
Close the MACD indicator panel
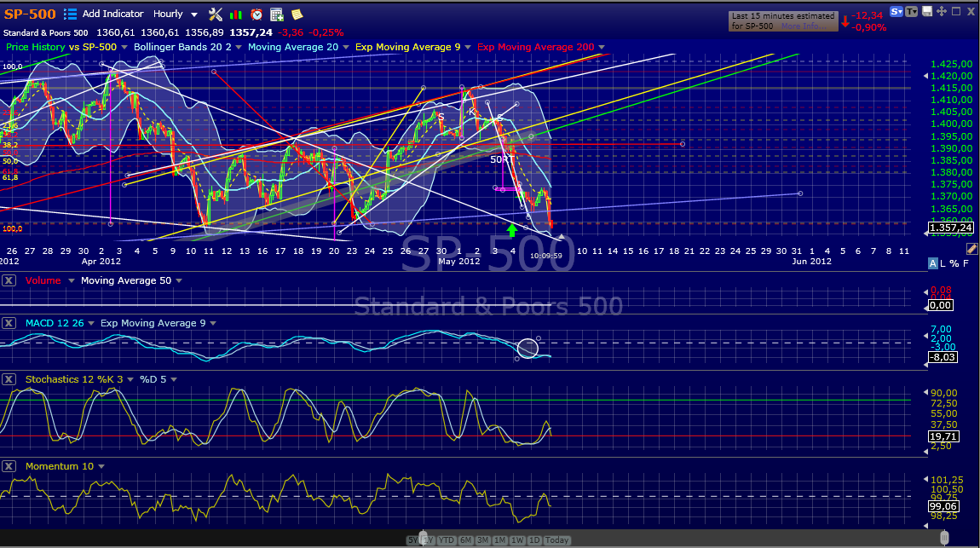point(9,323)
